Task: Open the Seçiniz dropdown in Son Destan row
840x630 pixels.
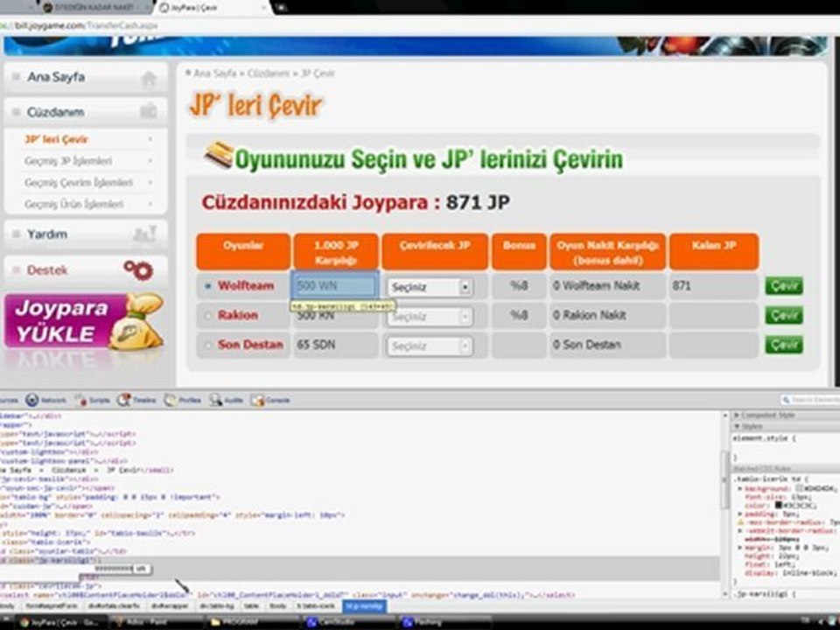Action: point(430,346)
